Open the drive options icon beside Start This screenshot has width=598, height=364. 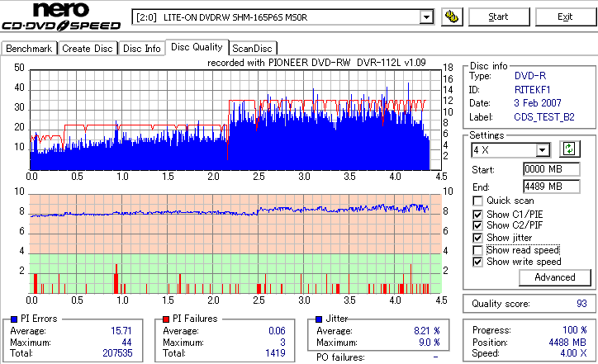[x=452, y=17]
